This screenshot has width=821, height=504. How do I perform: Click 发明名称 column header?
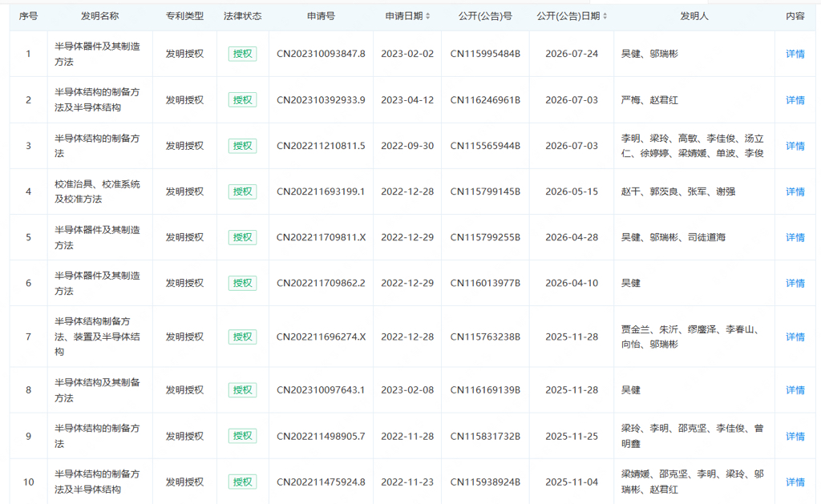pyautogui.click(x=99, y=16)
